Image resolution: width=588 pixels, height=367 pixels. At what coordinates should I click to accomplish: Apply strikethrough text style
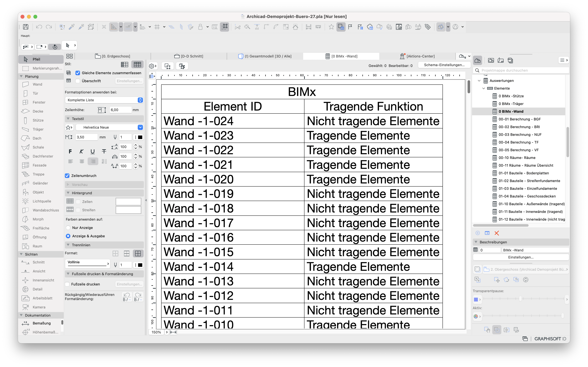click(x=104, y=151)
